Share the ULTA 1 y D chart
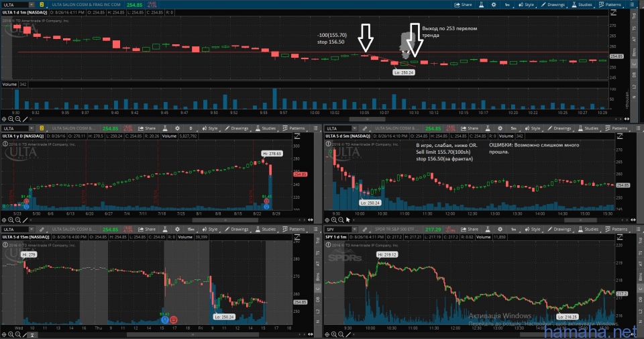The width and height of the screenshot is (644, 339). [147, 128]
